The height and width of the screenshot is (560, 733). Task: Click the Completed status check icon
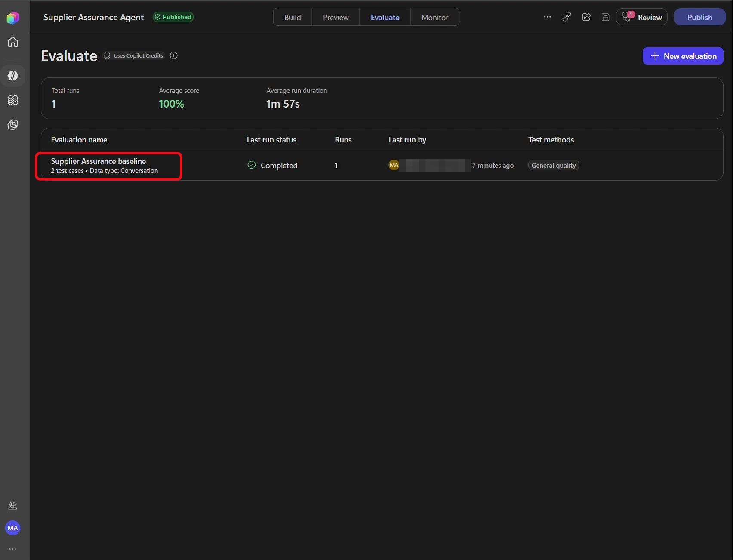pos(252,165)
